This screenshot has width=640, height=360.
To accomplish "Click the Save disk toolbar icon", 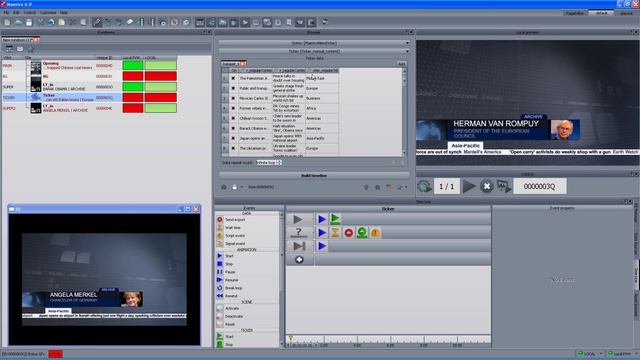I will click(x=29, y=22).
